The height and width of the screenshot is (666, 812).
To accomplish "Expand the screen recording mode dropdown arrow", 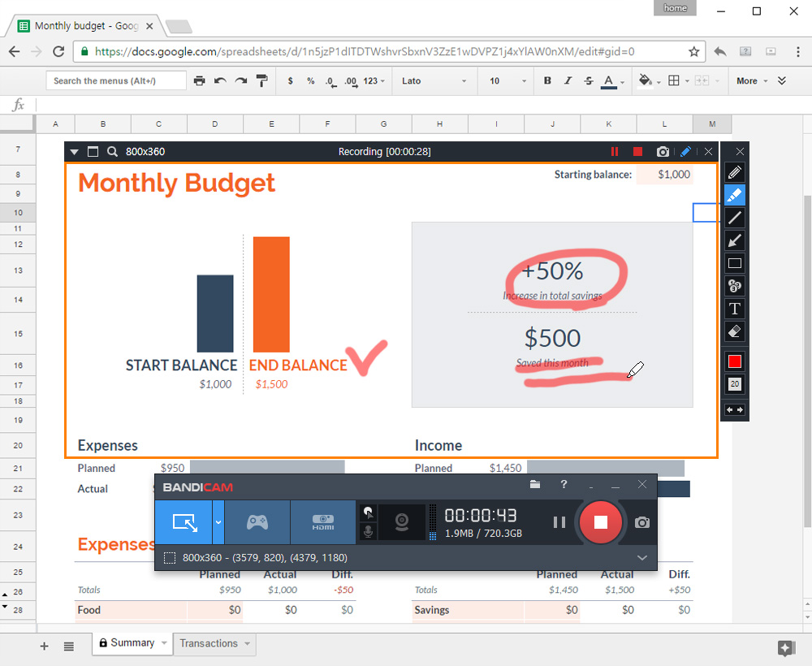I will 218,522.
